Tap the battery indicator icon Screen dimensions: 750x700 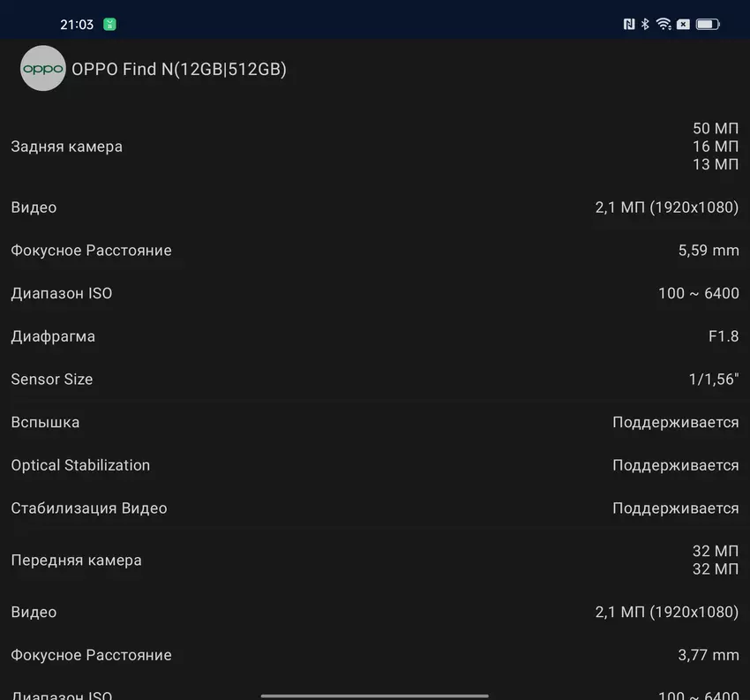coord(708,25)
